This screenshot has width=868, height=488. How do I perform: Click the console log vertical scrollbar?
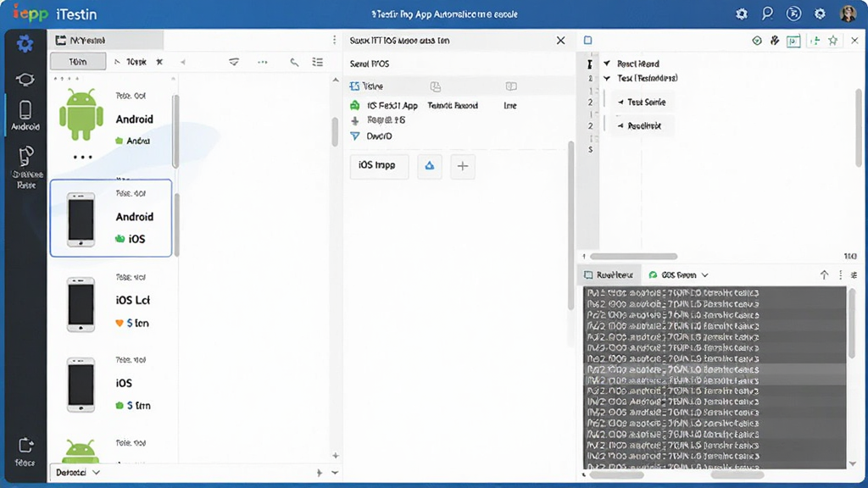(x=852, y=324)
